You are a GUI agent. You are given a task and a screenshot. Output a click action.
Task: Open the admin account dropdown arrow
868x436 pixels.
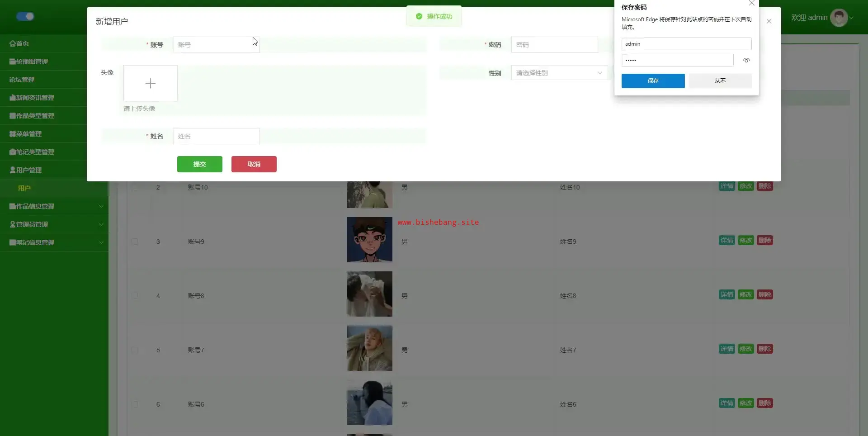[852, 18]
